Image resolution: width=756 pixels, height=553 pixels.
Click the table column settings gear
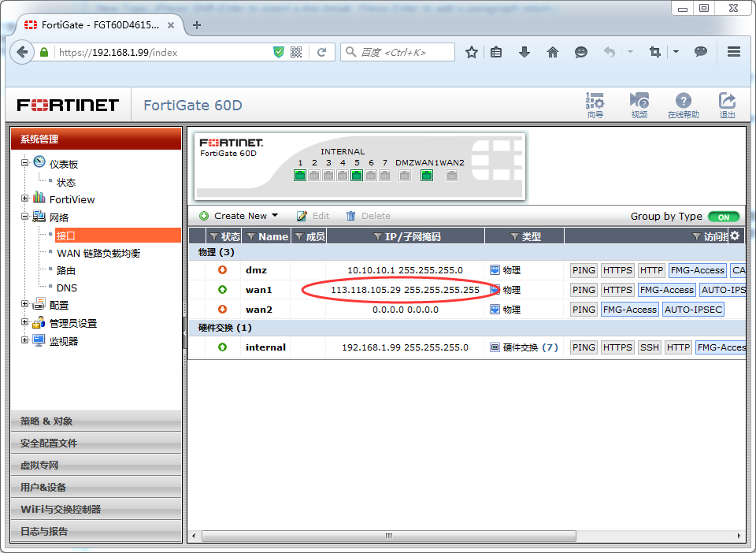(735, 236)
